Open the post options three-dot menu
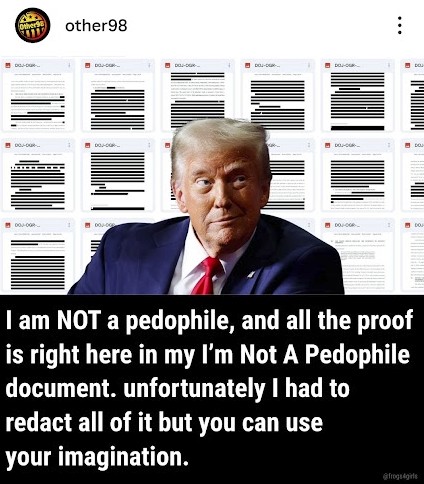The width and height of the screenshot is (424, 484). [400, 25]
